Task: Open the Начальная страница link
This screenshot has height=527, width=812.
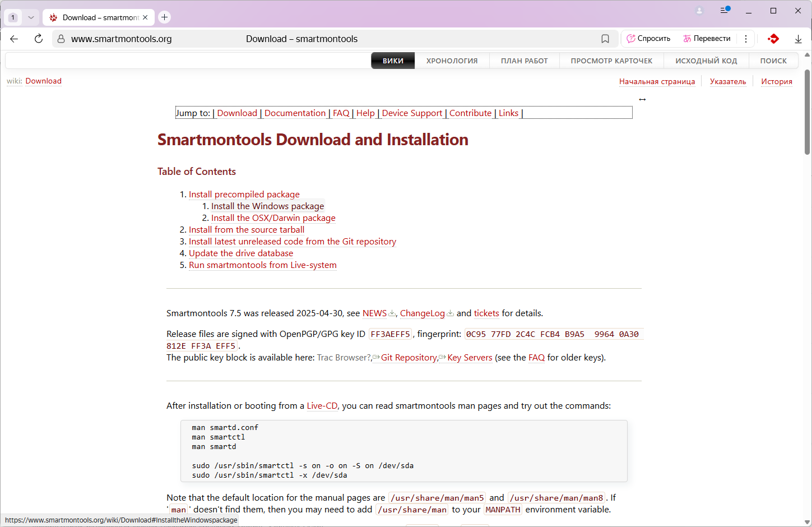Action: click(657, 81)
